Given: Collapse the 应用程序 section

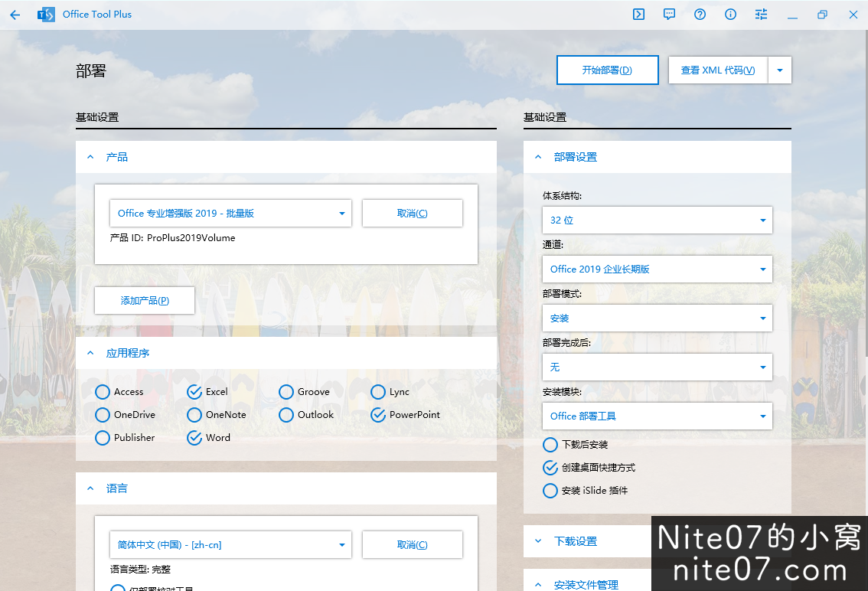Looking at the screenshot, I should 90,353.
